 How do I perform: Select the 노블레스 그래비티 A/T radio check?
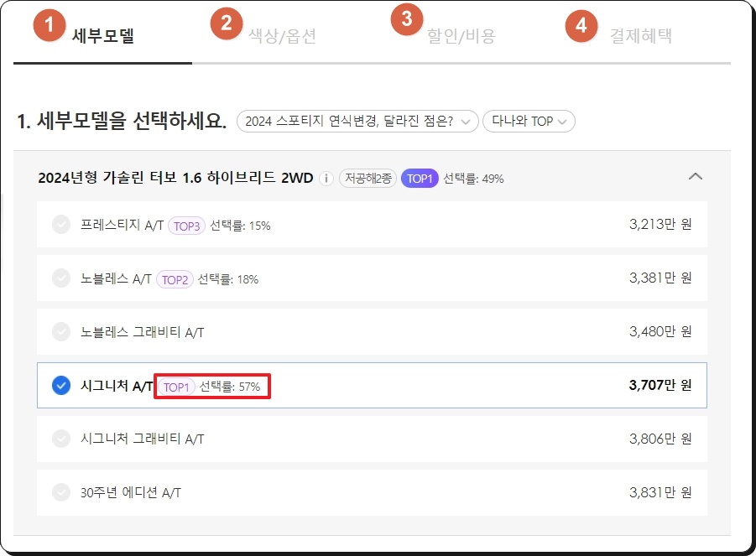pos(61,331)
